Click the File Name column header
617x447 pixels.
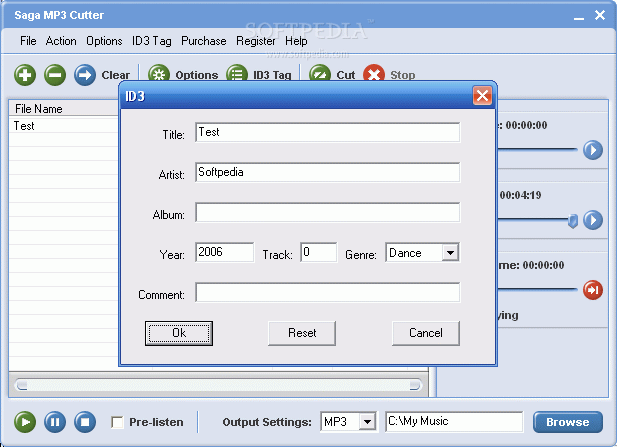click(x=64, y=109)
